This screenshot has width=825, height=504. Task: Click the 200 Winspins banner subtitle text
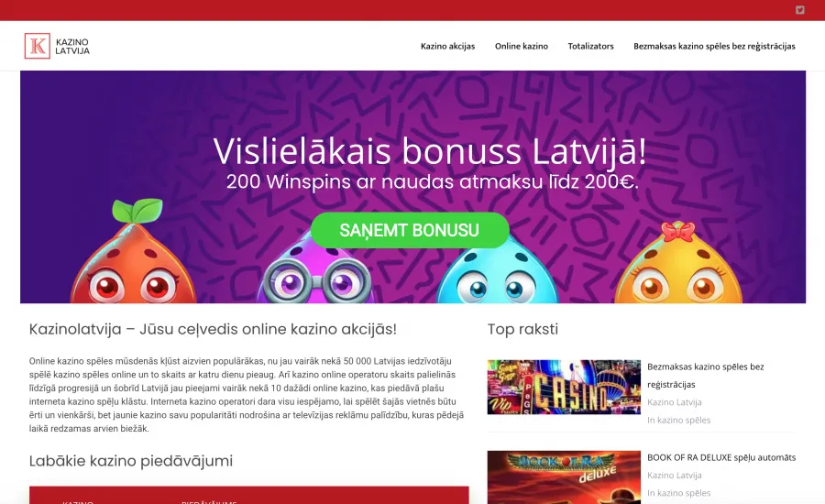(x=432, y=182)
